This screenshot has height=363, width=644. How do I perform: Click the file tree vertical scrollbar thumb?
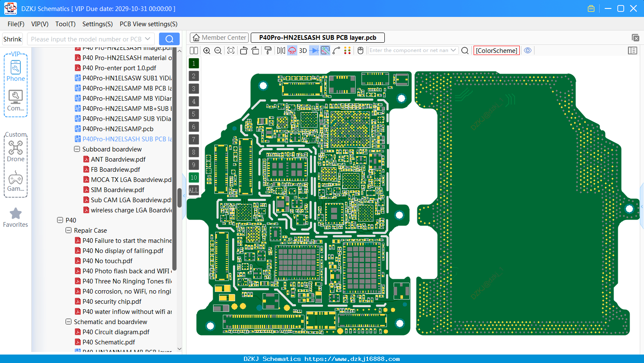click(x=179, y=198)
